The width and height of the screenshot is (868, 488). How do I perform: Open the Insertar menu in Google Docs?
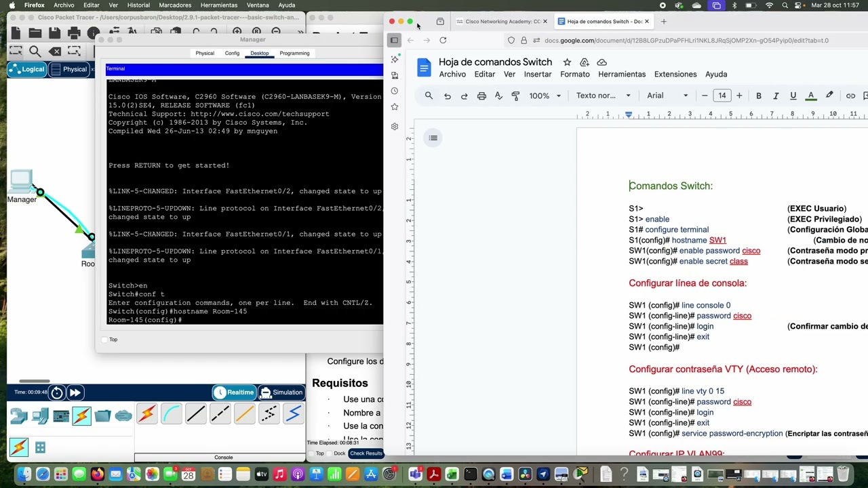538,74
